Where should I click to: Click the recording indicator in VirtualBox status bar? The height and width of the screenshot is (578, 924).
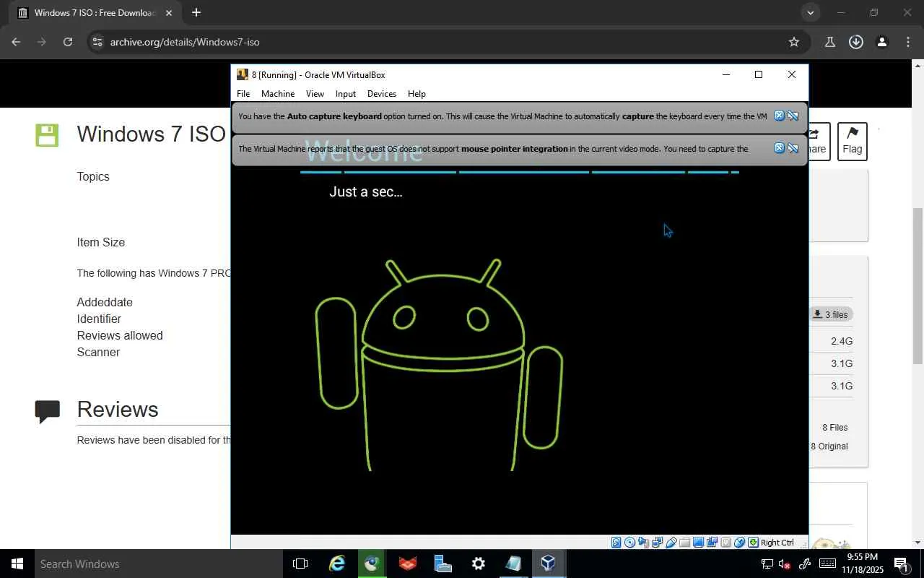coord(712,543)
